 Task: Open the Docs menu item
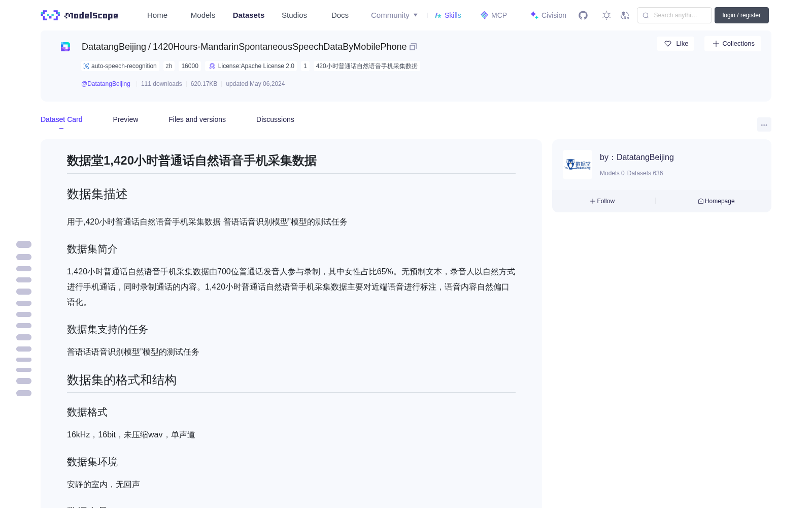[340, 15]
